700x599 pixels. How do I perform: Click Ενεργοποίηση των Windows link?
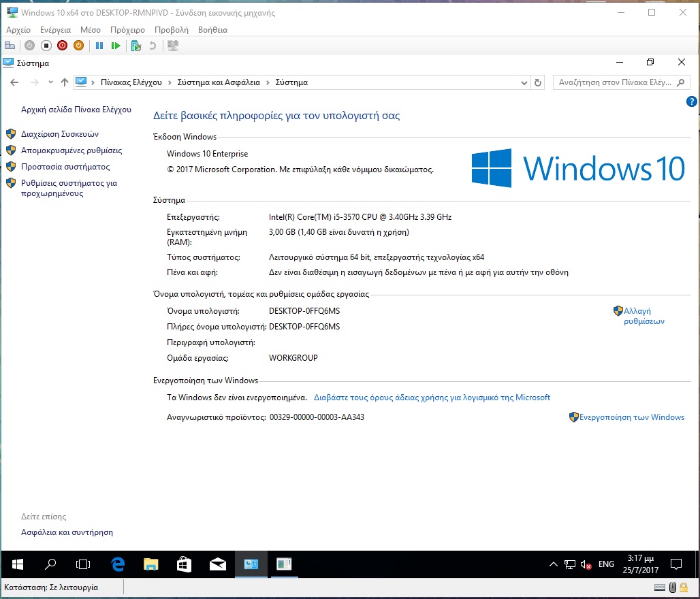point(632,417)
